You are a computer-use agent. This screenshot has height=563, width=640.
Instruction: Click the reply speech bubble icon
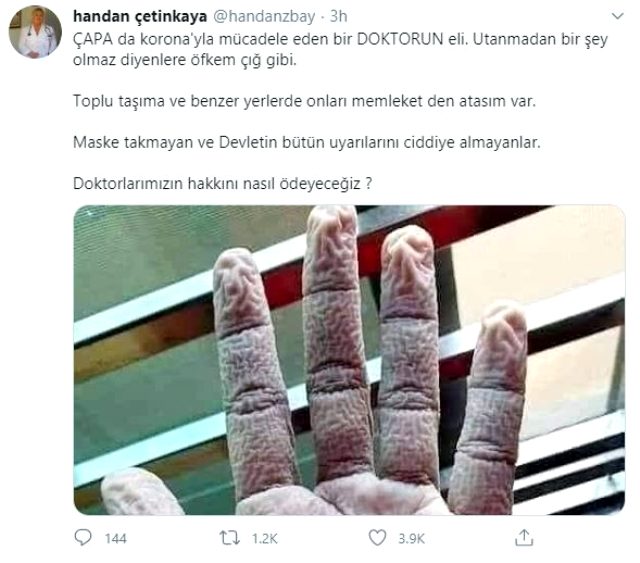[x=83, y=537]
